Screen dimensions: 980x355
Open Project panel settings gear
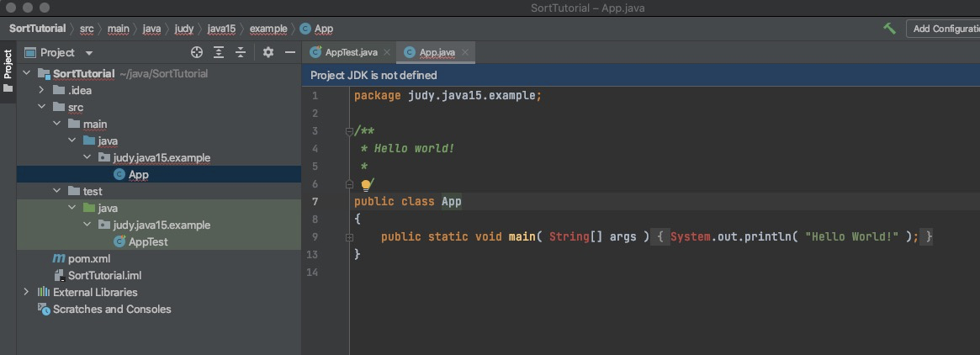268,52
